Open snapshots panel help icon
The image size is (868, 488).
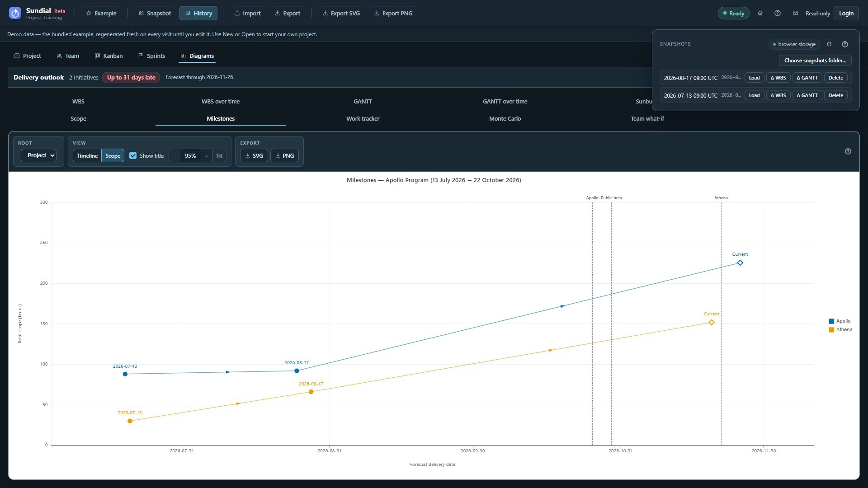(x=845, y=44)
